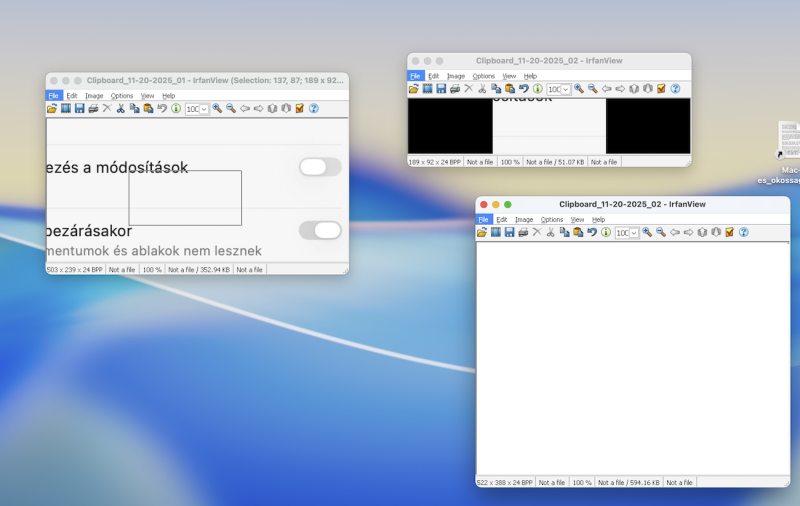Open View menu in front Clipboard_02 window
This screenshot has height=506, width=800.
click(578, 219)
